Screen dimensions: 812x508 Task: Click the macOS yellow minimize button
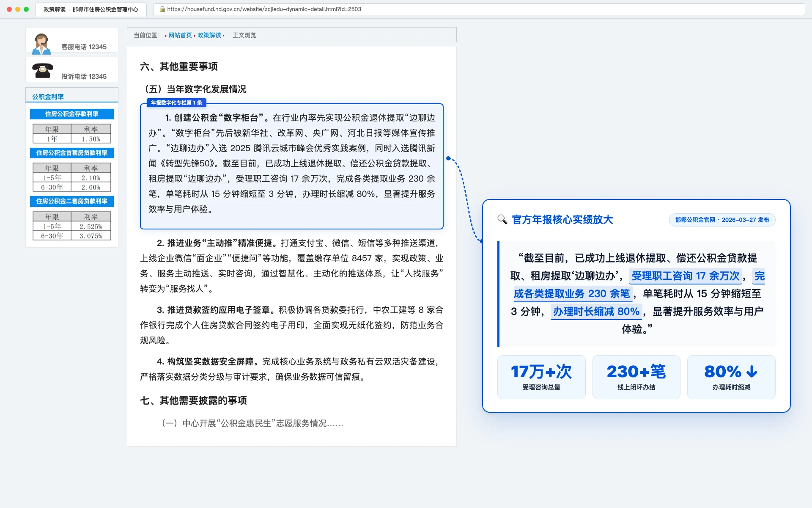click(18, 9)
